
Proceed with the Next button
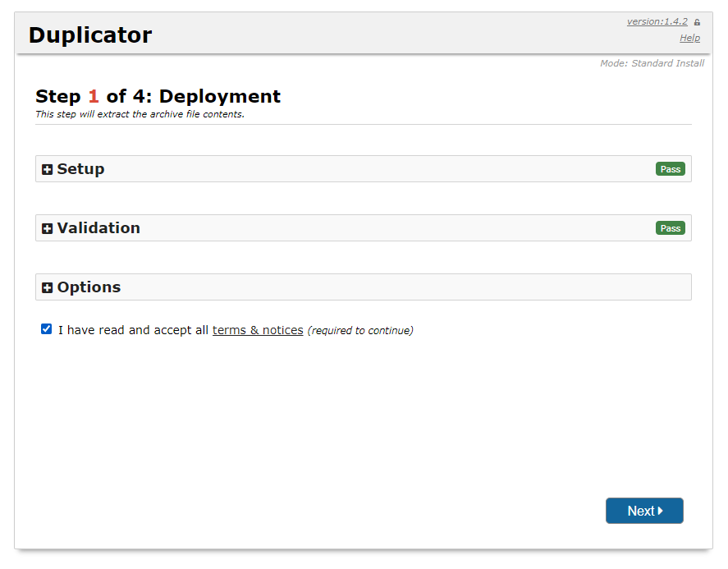click(644, 511)
